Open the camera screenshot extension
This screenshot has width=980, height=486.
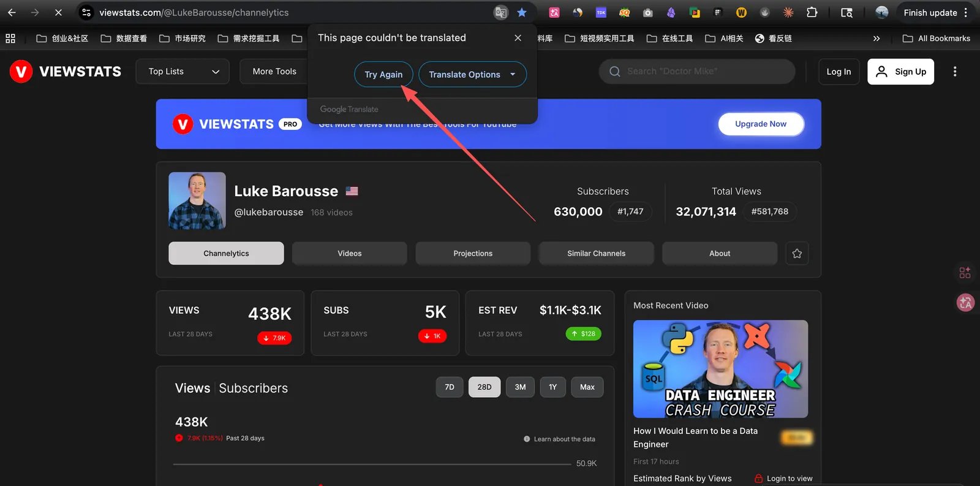(647, 12)
